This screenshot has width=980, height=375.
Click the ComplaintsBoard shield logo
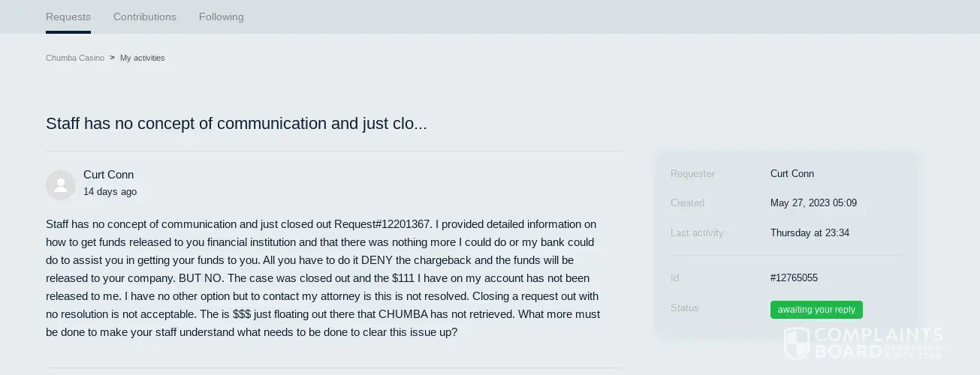(796, 343)
